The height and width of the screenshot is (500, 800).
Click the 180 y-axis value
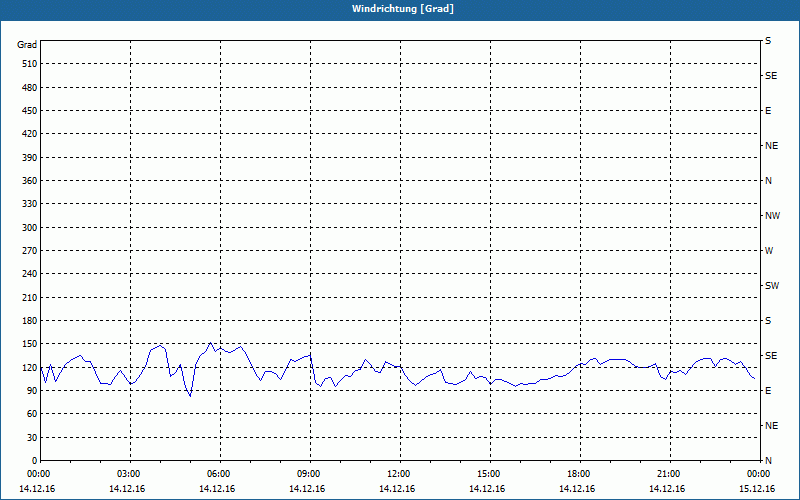click(30, 321)
